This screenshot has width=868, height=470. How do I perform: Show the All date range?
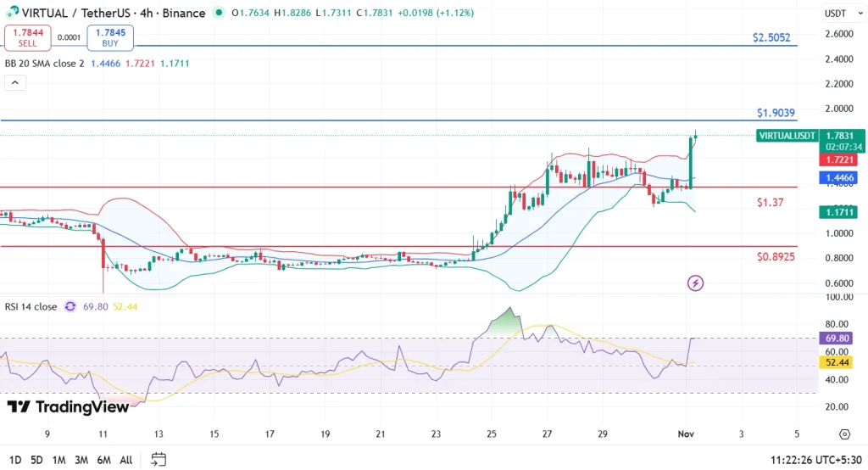pos(125,460)
